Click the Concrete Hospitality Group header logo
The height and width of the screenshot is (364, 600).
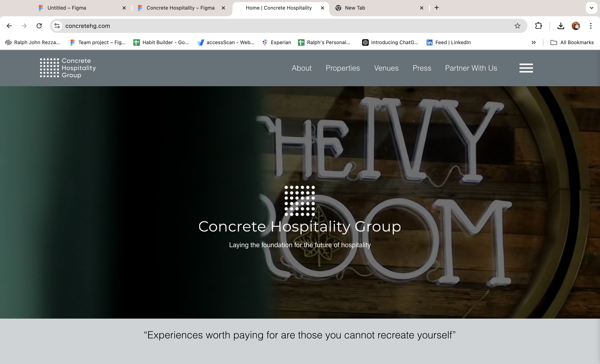coord(68,68)
